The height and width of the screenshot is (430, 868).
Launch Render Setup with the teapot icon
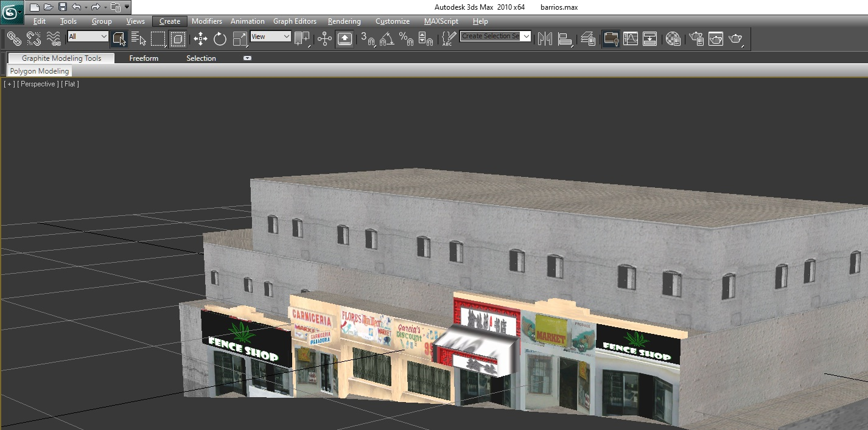696,39
